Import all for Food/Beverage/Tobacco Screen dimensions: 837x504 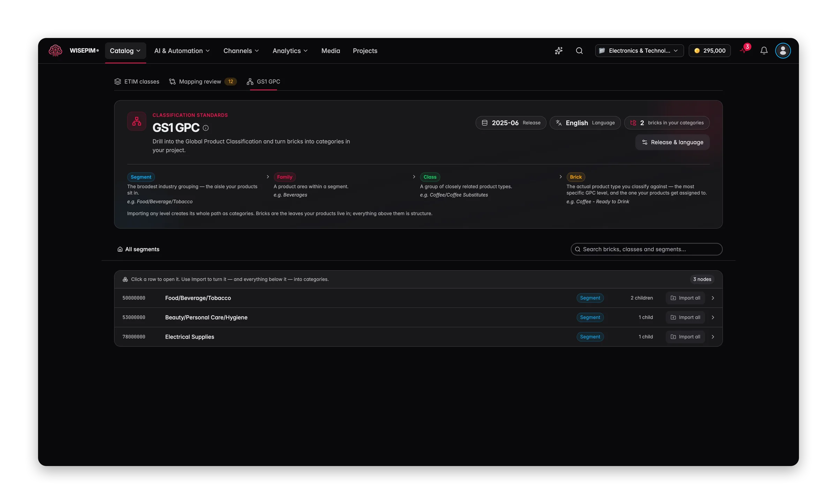pyautogui.click(x=685, y=298)
